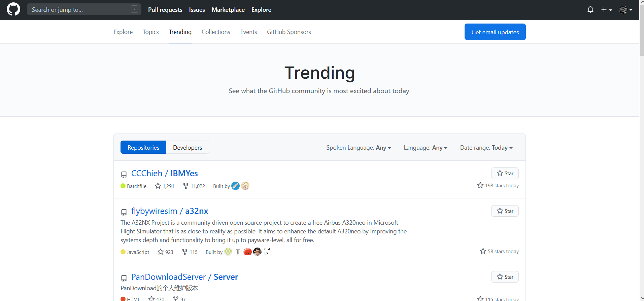Expand Spoken Language filter dropdown
Image resolution: width=644 pixels, height=301 pixels.
click(x=359, y=148)
